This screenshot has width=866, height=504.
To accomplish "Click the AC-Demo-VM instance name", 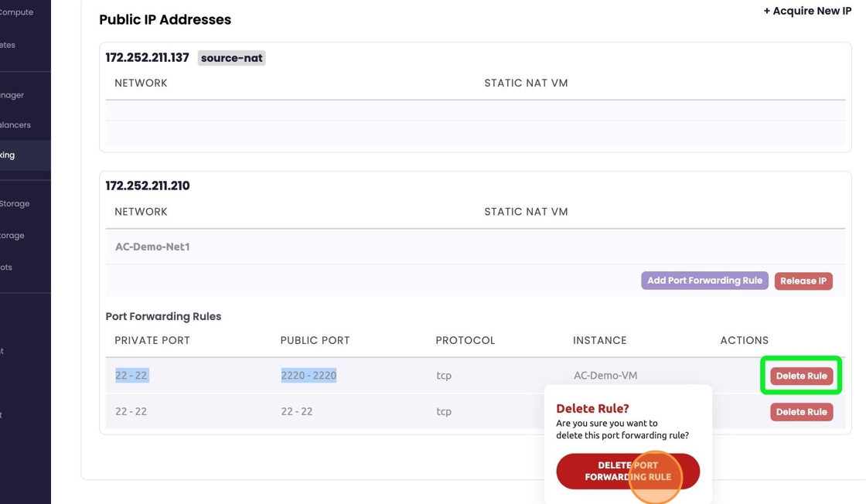I will 605,376.
